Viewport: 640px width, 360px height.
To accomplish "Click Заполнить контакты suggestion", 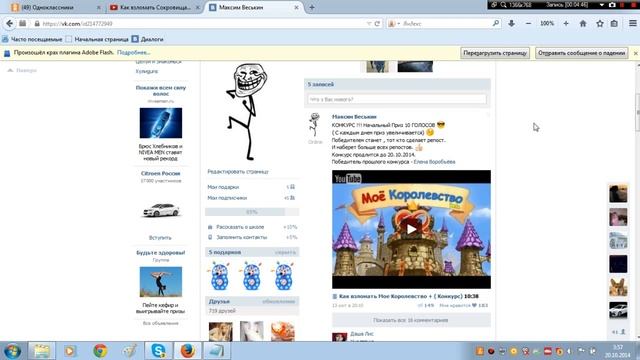I will point(242,237).
